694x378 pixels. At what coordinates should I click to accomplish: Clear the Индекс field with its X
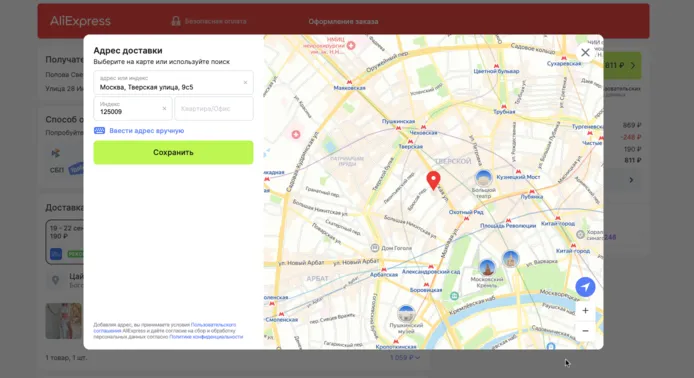[164, 108]
